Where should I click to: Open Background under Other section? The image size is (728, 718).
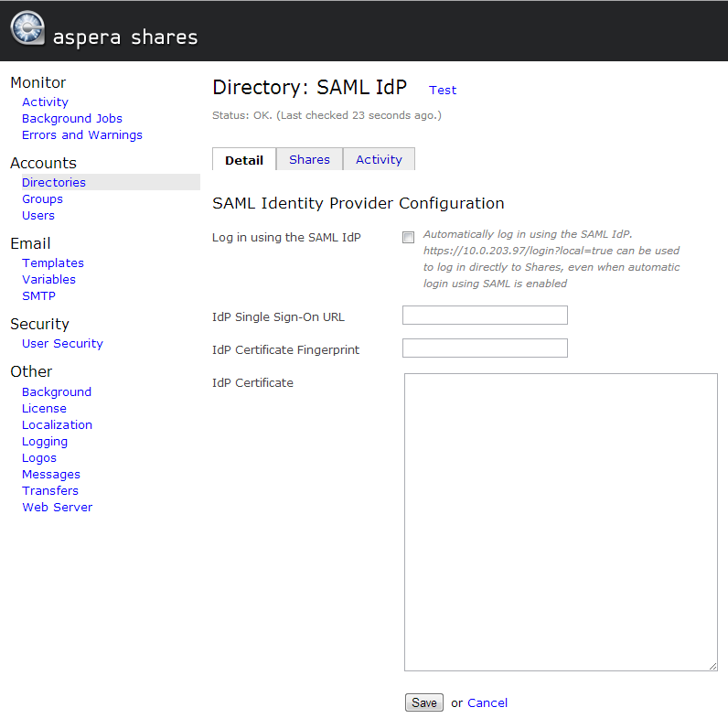pos(57,392)
